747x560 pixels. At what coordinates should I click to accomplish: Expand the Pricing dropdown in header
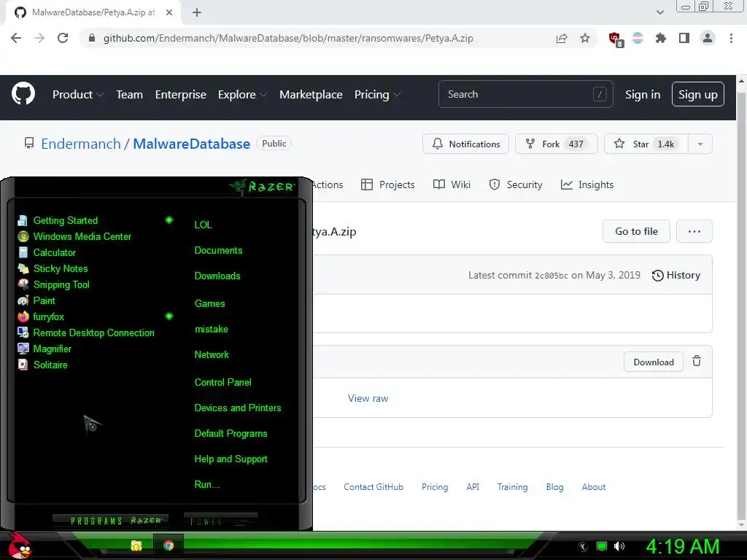[x=377, y=94]
